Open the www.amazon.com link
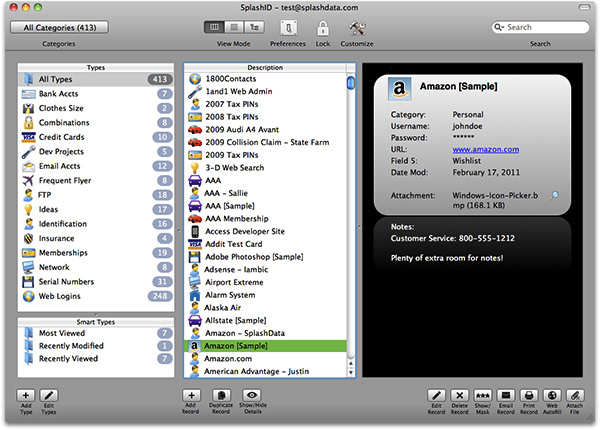 click(486, 150)
